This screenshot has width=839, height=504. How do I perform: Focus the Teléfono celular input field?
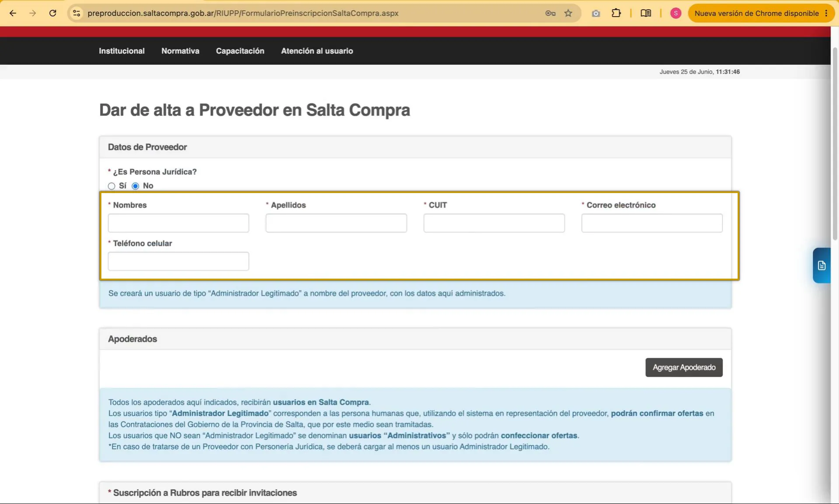pyautogui.click(x=178, y=261)
